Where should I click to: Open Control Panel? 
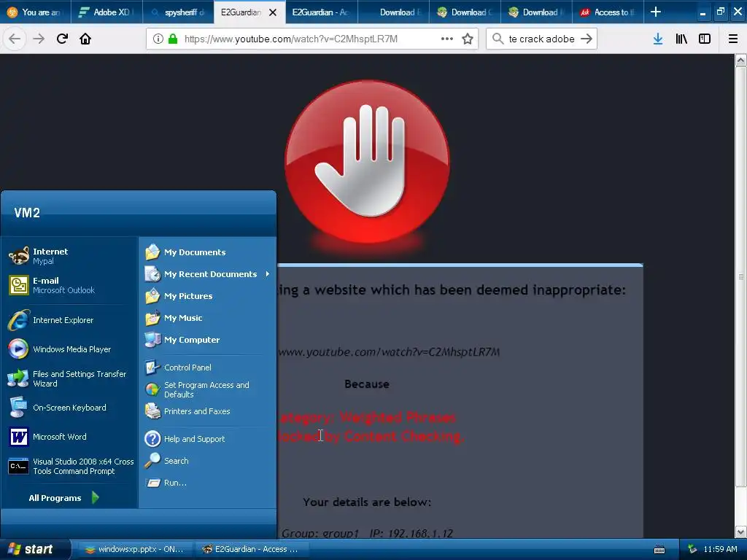click(x=208, y=367)
